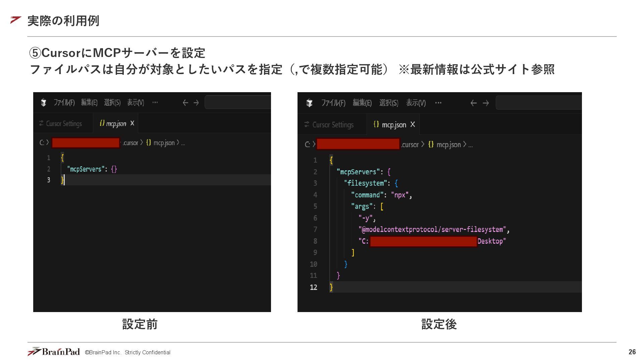Expand the overflow menu dots in right window
644x362 pixels.
click(438, 103)
